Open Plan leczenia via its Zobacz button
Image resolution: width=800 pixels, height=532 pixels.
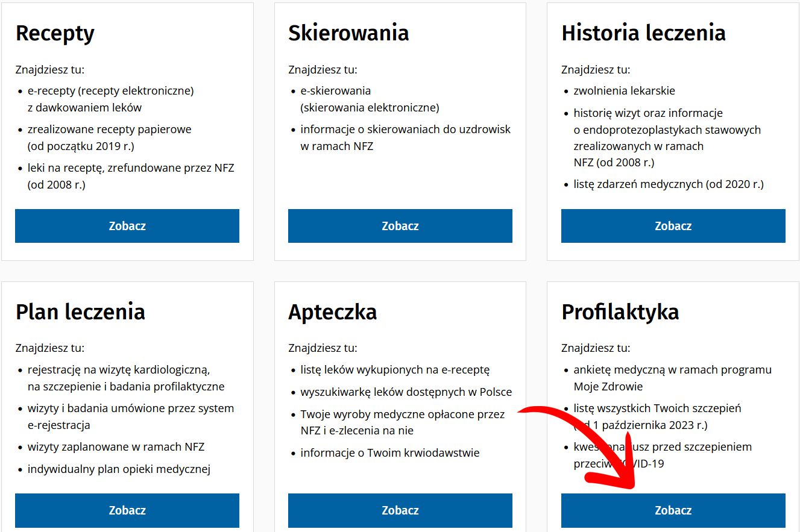pos(127,510)
